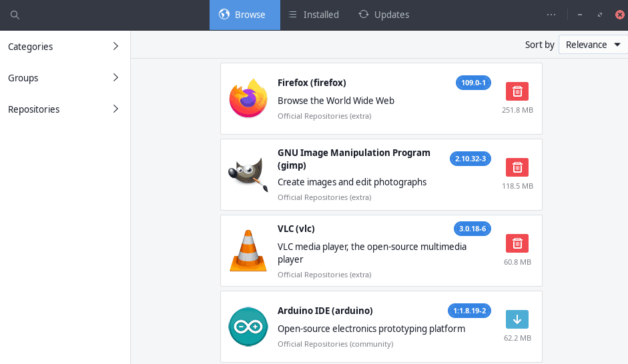628x364 pixels.
Task: Close the software manager window
Action: 619,15
